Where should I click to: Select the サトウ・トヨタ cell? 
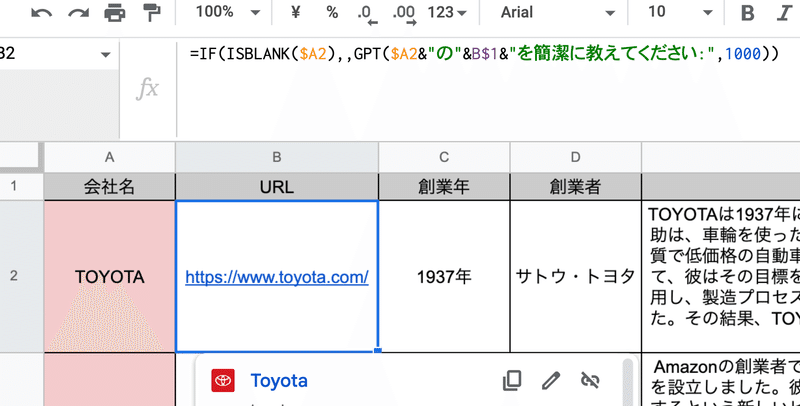click(576, 276)
